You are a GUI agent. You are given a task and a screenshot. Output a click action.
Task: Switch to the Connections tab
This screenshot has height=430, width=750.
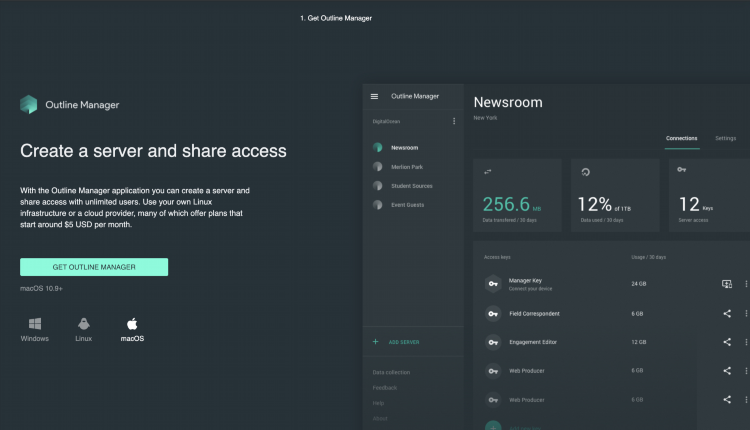point(682,138)
